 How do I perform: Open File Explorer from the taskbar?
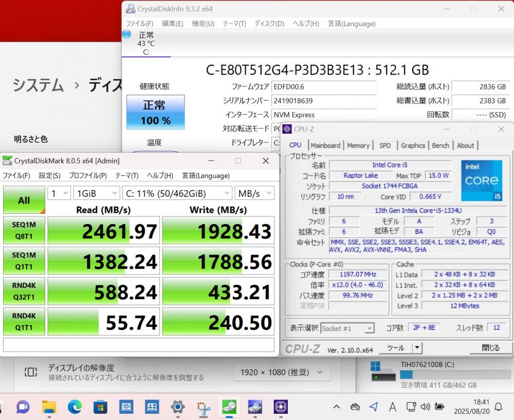coord(49,407)
